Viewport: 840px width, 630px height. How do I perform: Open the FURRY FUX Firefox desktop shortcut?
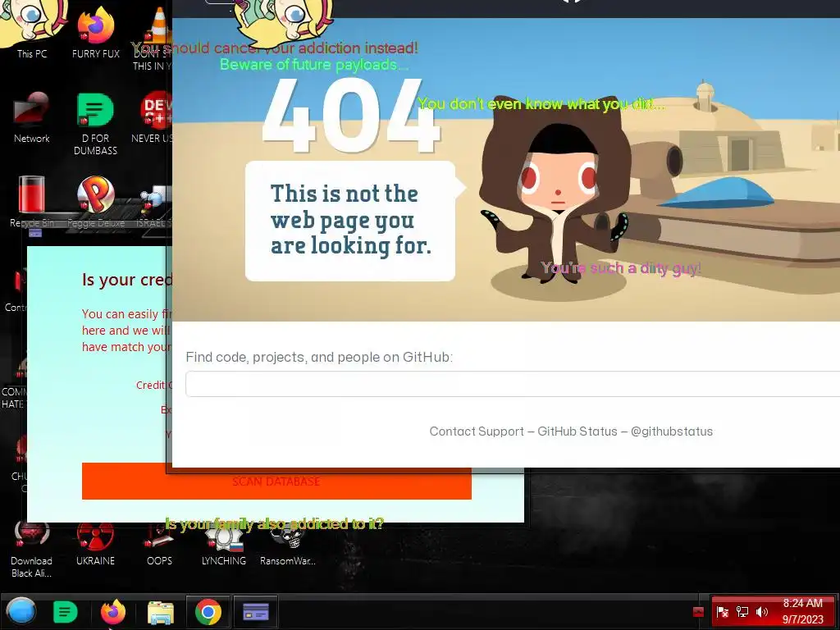(x=96, y=32)
